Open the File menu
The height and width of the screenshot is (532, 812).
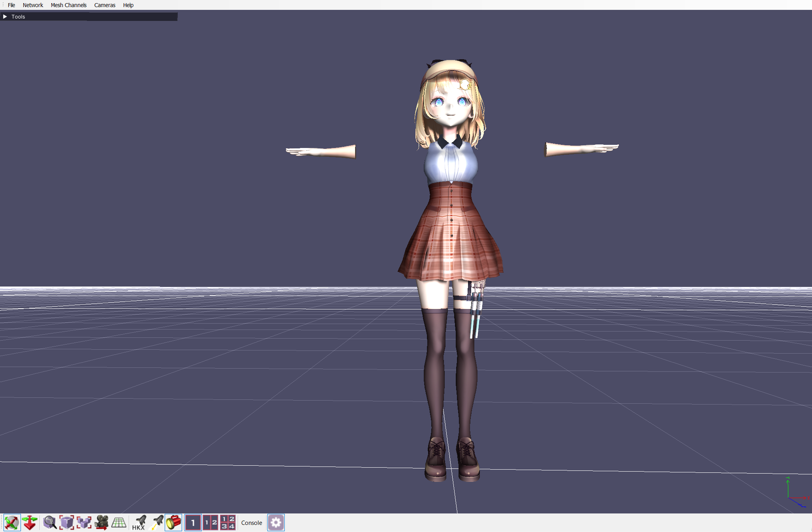(x=11, y=5)
